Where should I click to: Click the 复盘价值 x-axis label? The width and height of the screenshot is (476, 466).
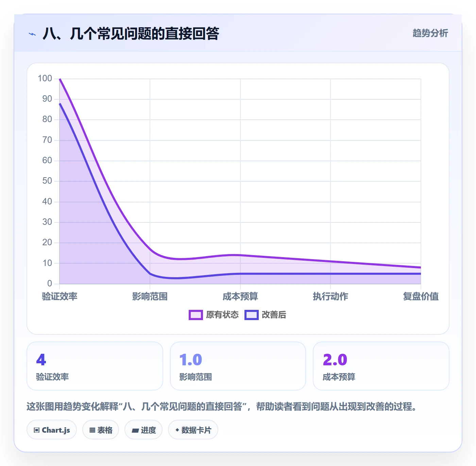point(421,296)
